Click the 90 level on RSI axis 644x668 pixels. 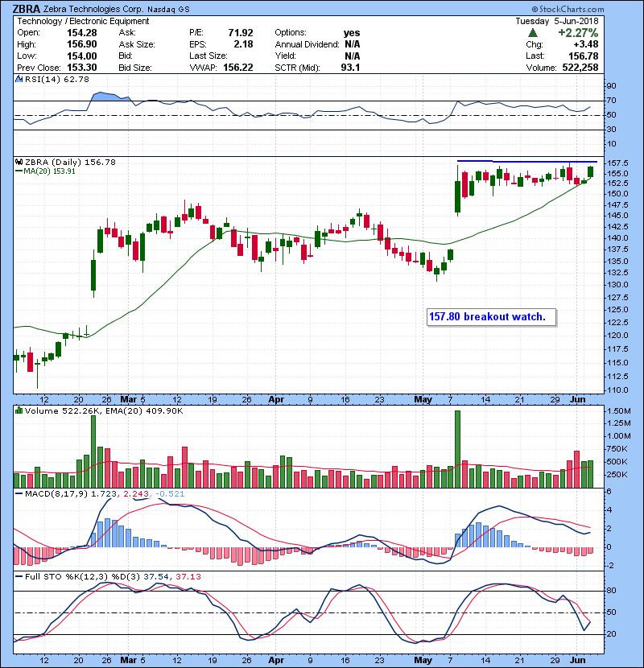tap(611, 86)
